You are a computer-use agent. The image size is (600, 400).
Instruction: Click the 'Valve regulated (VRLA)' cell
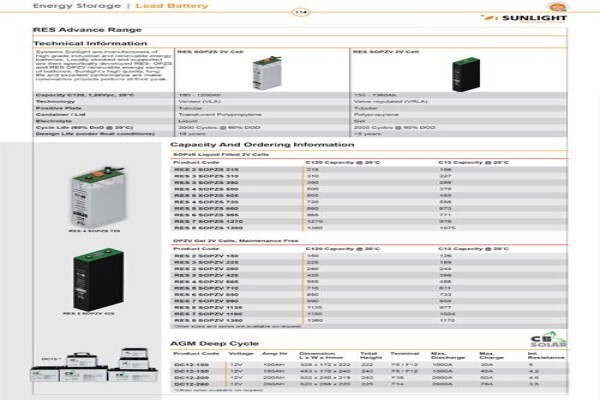pos(390,101)
